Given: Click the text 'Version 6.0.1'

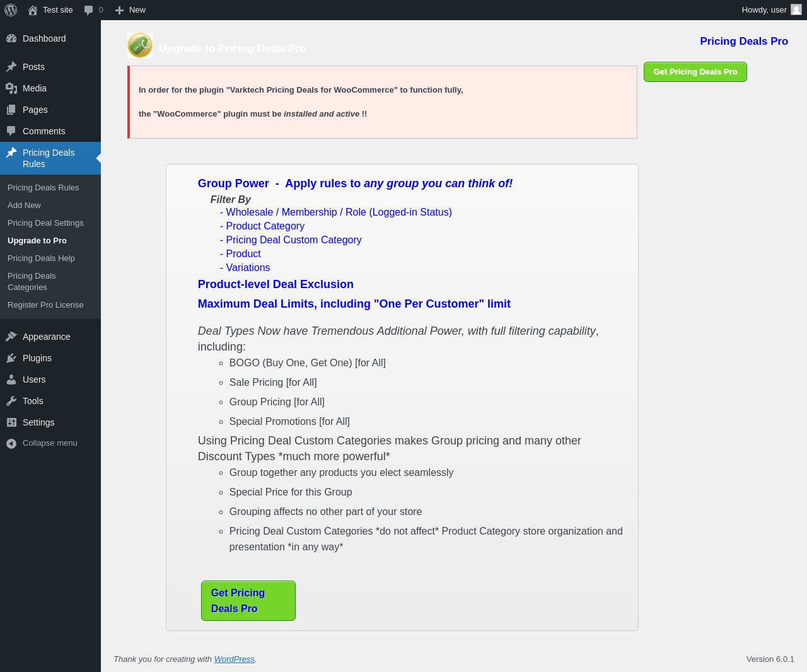Looking at the screenshot, I should pos(770,659).
